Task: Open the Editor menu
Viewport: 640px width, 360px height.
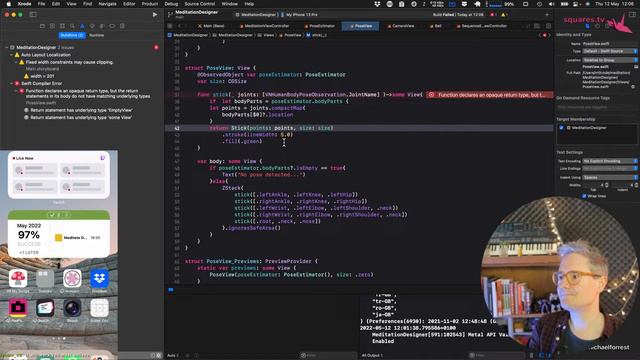Action: pos(129,4)
